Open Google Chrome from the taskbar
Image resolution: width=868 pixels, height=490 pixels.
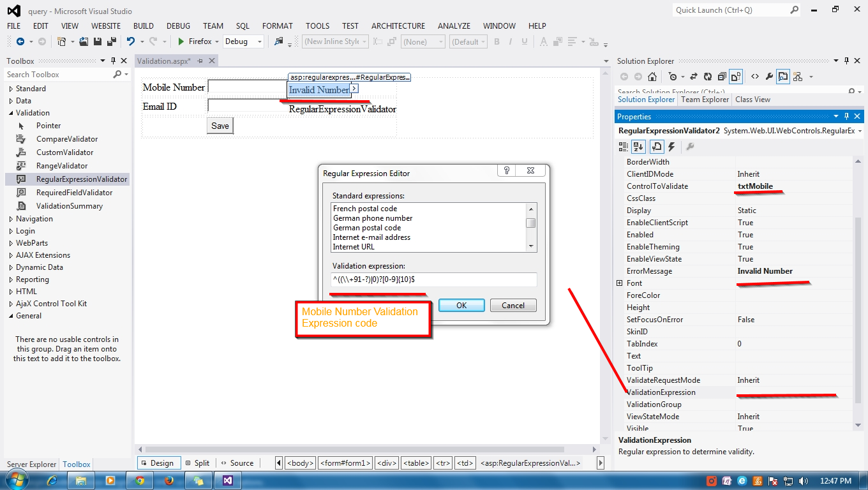(140, 480)
